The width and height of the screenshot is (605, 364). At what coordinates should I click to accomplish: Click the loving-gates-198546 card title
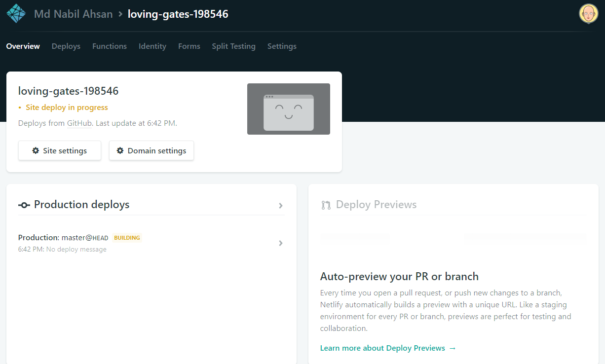(69, 91)
